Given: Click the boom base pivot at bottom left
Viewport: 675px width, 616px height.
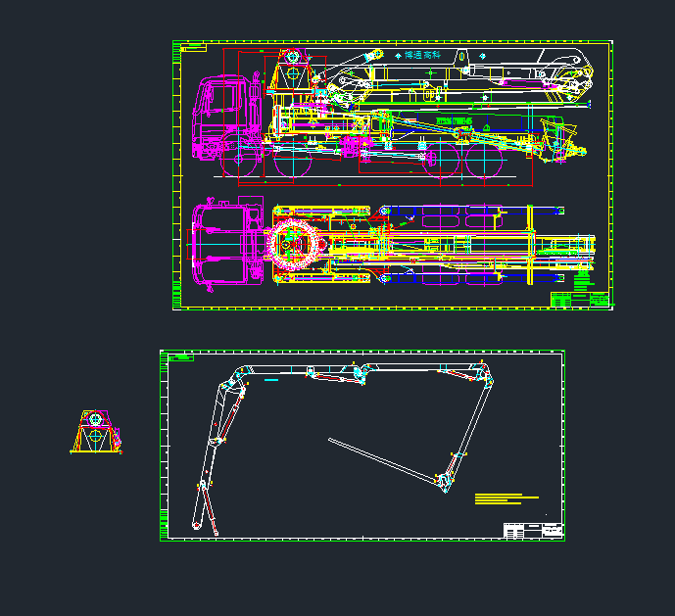Looking at the screenshot, I should click(199, 526).
